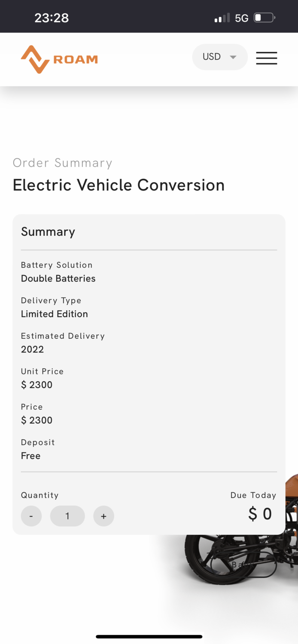
Task: Click the quantity value field
Action: (67, 516)
